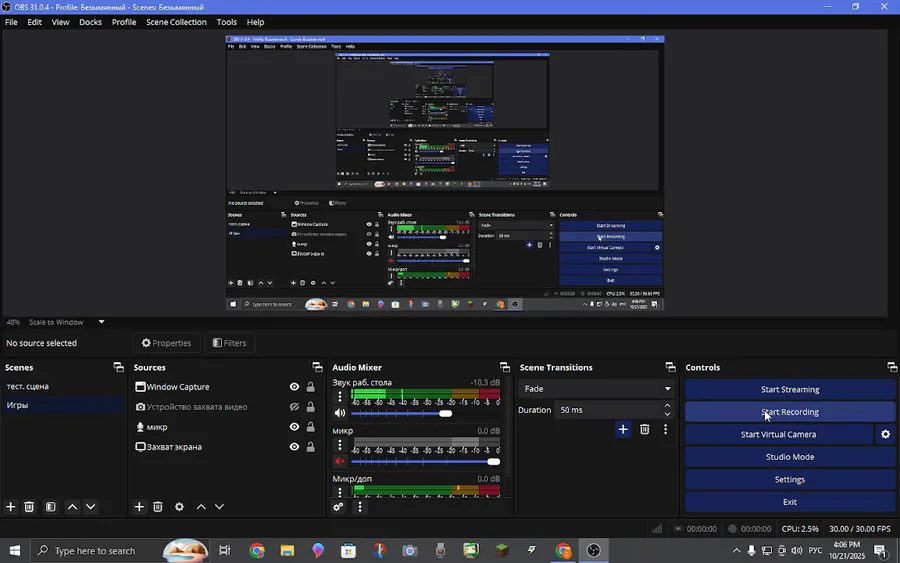Move scene down arrow in Scenes panel

coord(90,507)
